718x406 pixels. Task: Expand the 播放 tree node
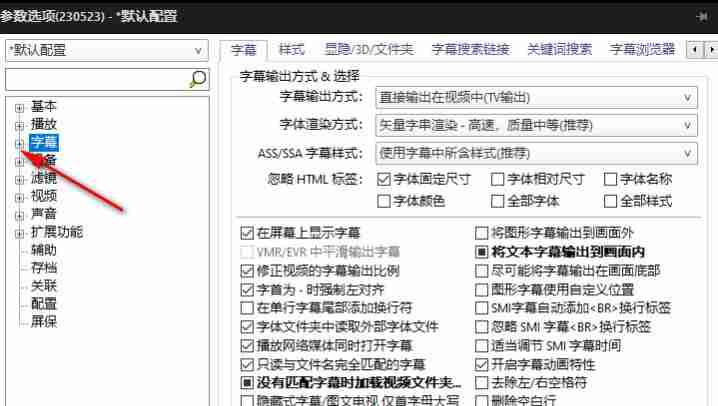pos(19,125)
